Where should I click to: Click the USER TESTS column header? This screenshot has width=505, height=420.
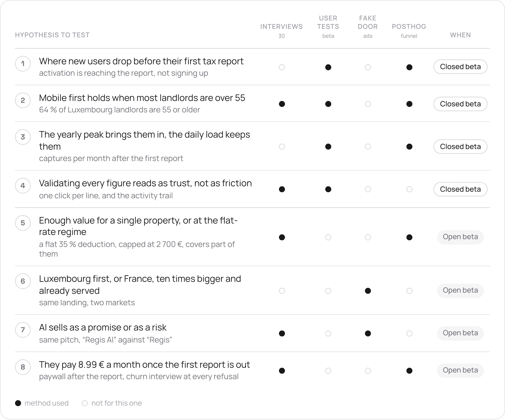tap(328, 22)
